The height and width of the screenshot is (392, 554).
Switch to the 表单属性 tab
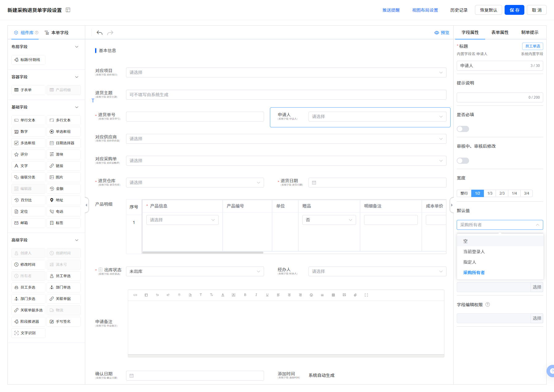(500, 32)
